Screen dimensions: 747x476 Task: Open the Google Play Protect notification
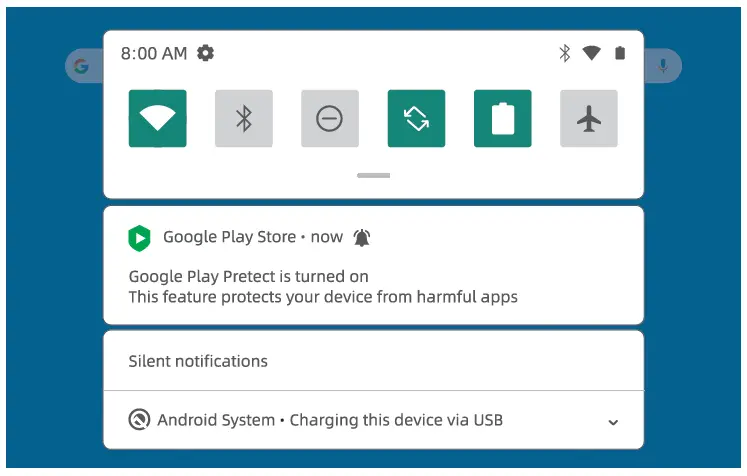pos(374,265)
